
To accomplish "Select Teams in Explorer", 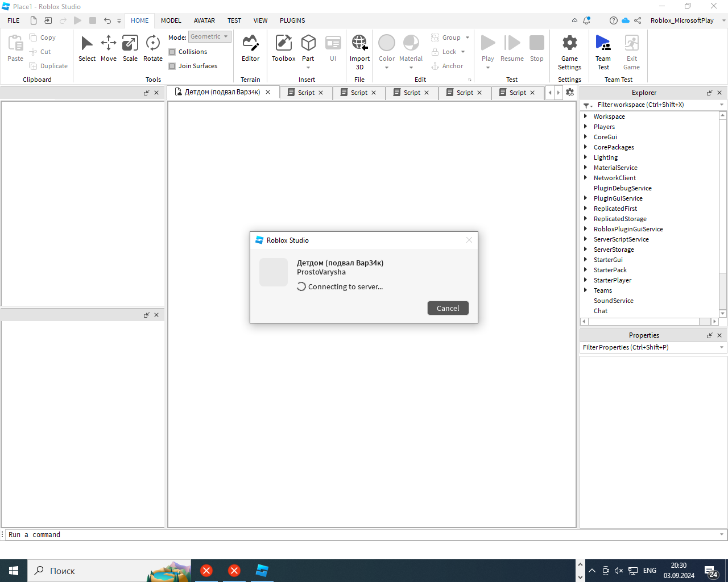I will tap(603, 290).
